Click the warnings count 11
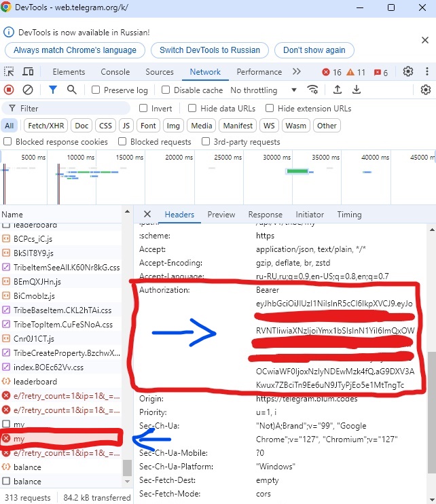This screenshot has width=436, height=504. click(356, 72)
